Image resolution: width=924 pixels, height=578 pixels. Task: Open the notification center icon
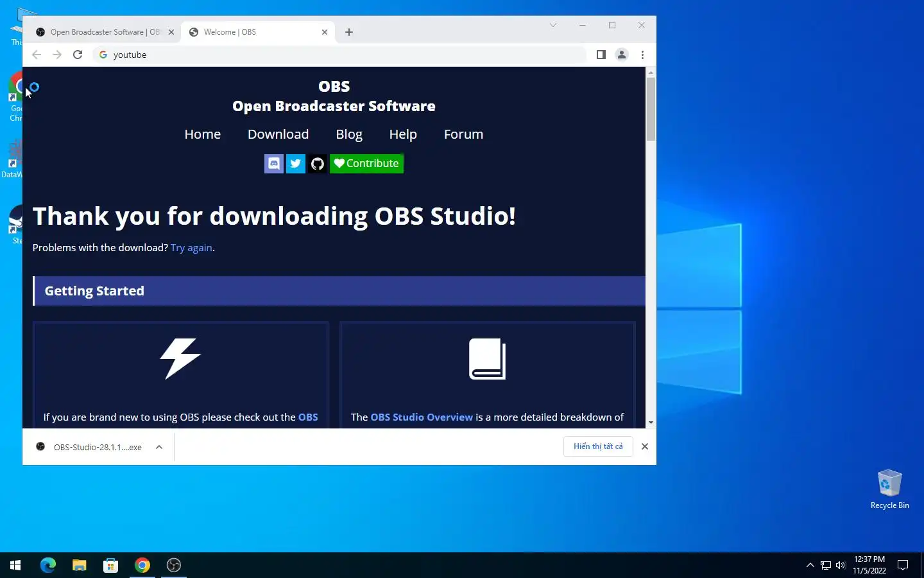click(903, 565)
